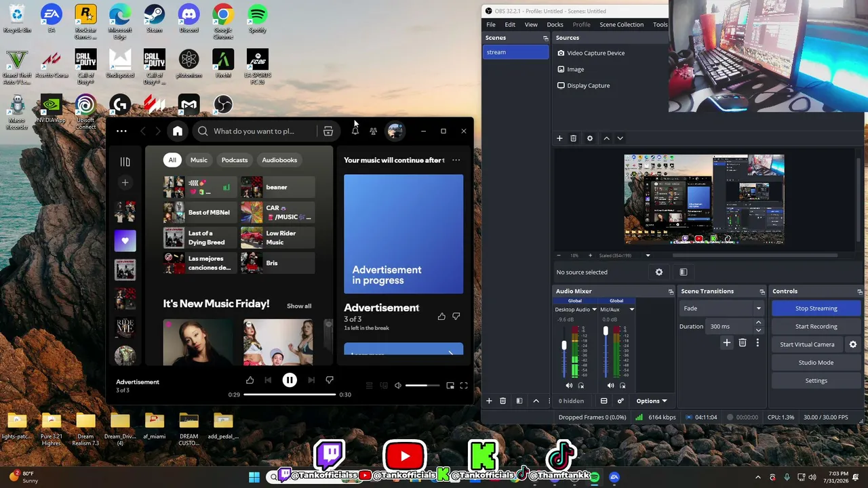Click Start Recording in OBS
868x488 pixels.
point(816,327)
